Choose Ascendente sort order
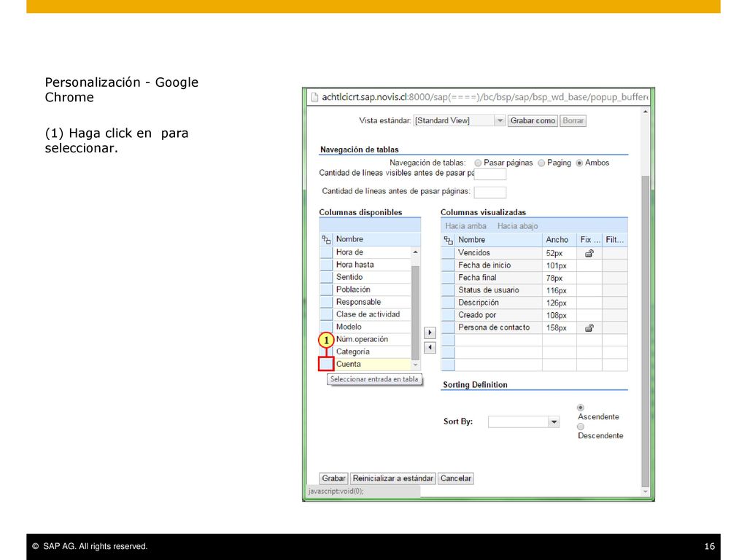This screenshot has height=560, width=747. click(x=580, y=408)
